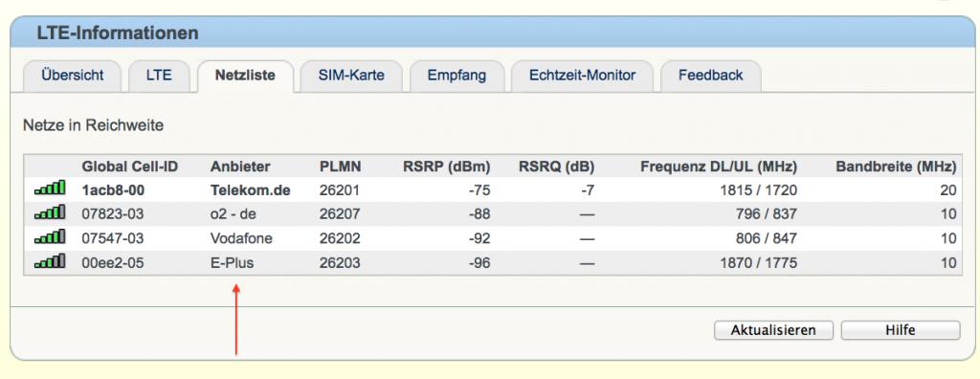Click the o2 - de provider name
Image resolution: width=980 pixels, height=379 pixels.
pyautogui.click(x=234, y=214)
